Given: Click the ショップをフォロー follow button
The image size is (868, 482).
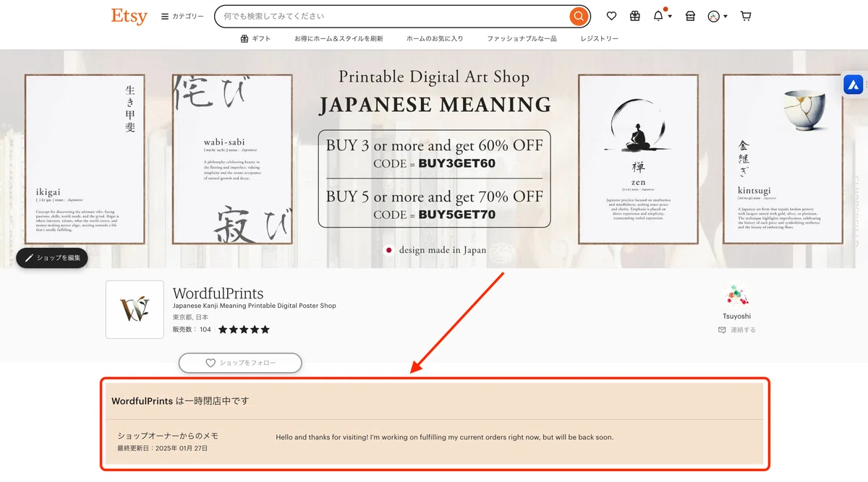Looking at the screenshot, I should (x=240, y=363).
